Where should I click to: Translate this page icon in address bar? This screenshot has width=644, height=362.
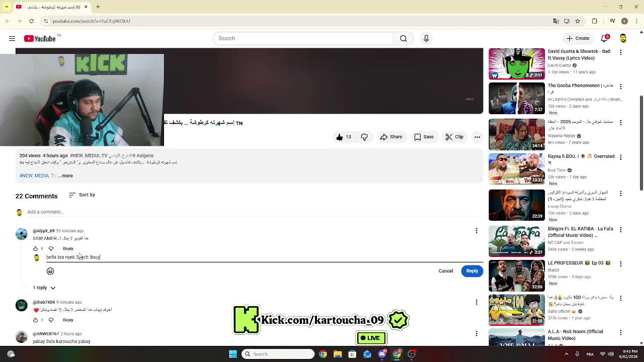click(556, 21)
